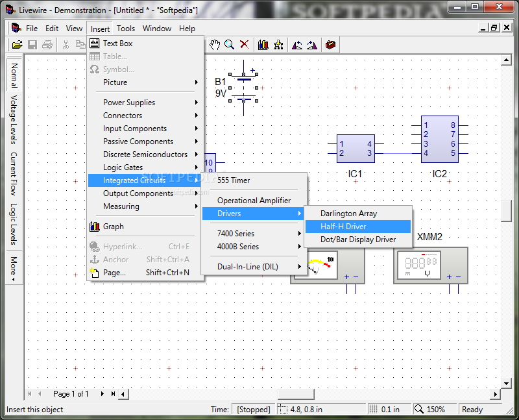This screenshot has height=420, width=519.
Task: Go to the next page arrow
Action: [x=103, y=394]
